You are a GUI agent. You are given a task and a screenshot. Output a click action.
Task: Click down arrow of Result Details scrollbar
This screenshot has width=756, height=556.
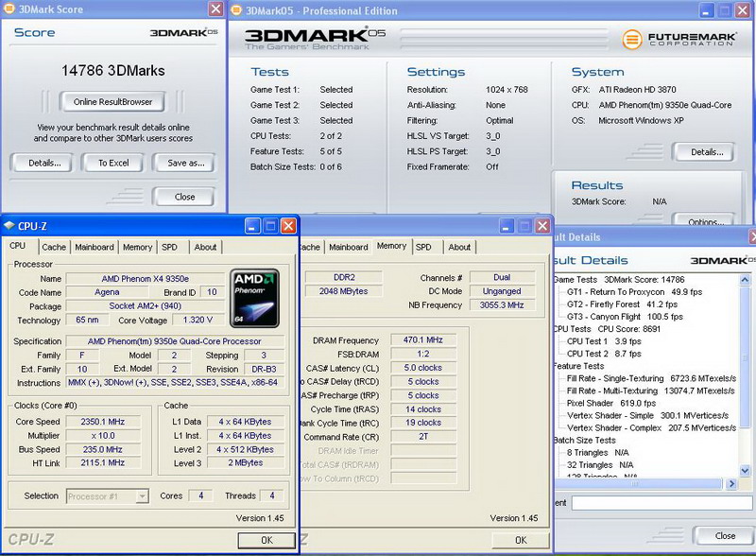click(745, 471)
